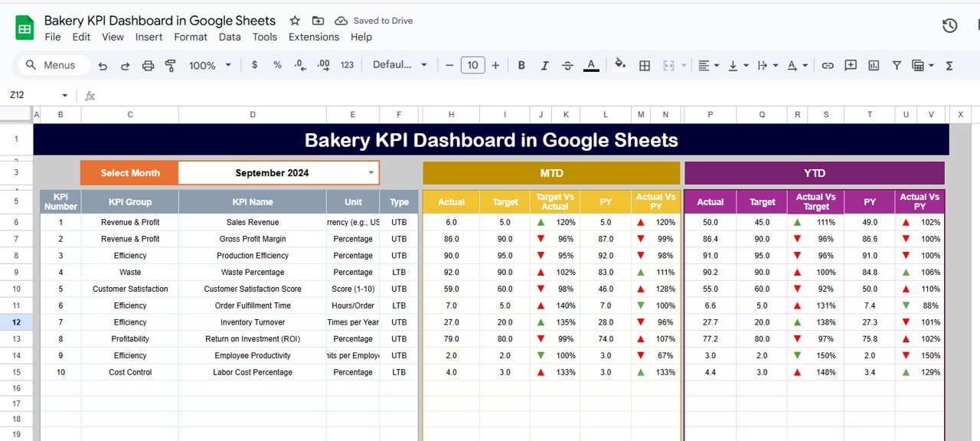
Task: Open version history clock icon
Action: click(949, 26)
